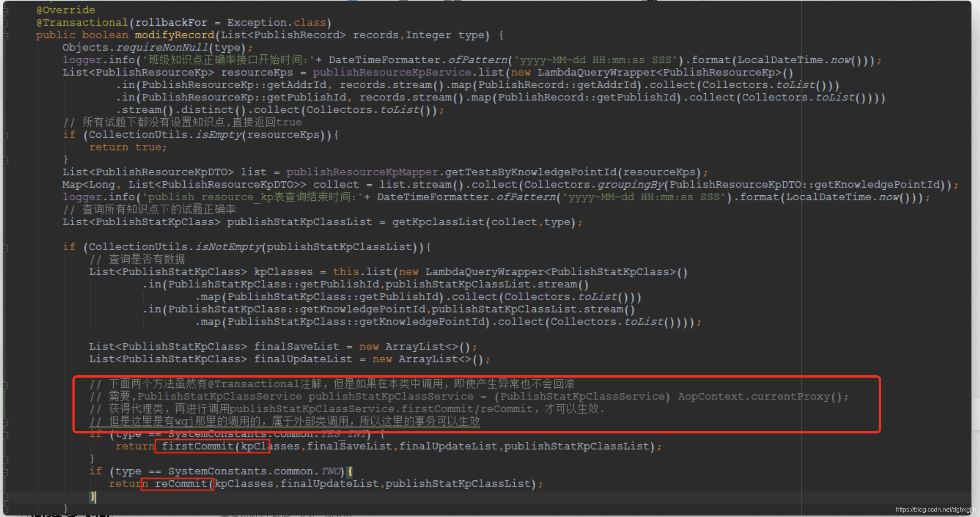
Task: Position cursor on the 'collect' Map variable declaration
Action: click(335, 185)
